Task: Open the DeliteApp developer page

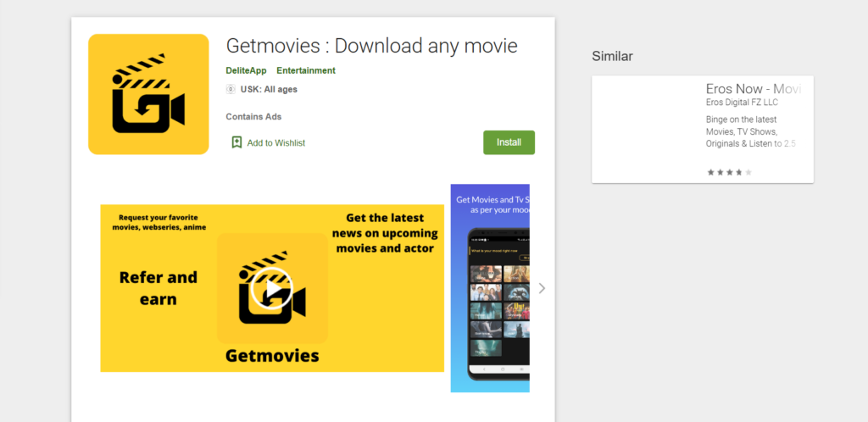Action: click(246, 71)
